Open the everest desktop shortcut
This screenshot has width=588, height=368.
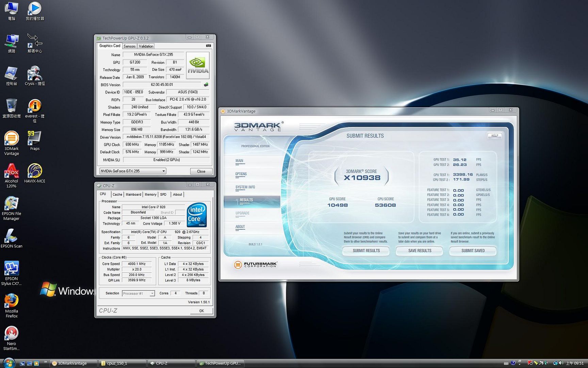(x=35, y=111)
